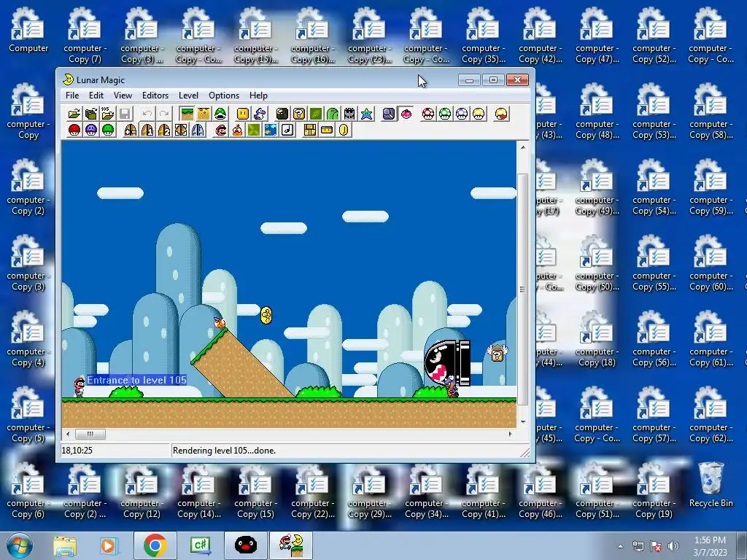Click the green diagonal tile icon
Image resolution: width=747 pixels, height=560 pixels.
pos(254,130)
